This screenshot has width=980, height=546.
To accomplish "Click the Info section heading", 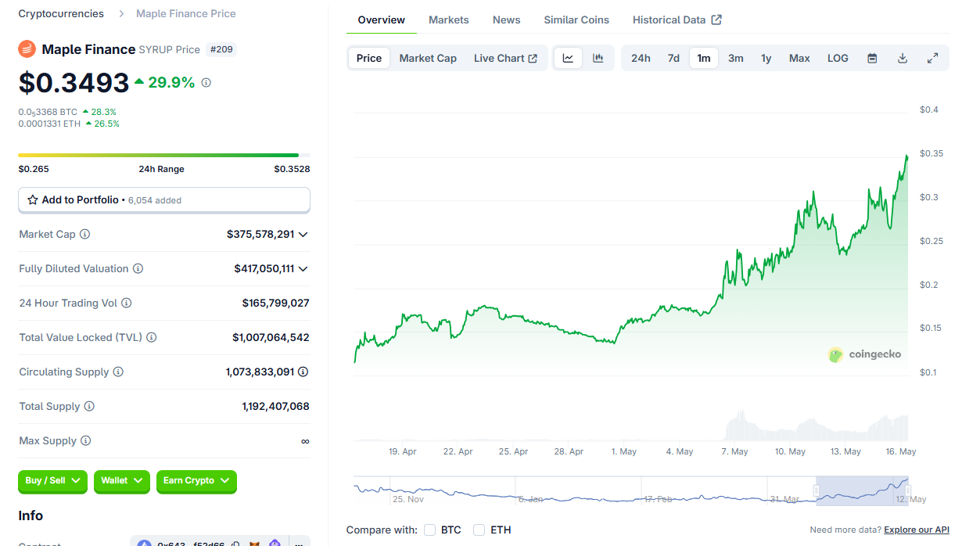I will [x=31, y=515].
